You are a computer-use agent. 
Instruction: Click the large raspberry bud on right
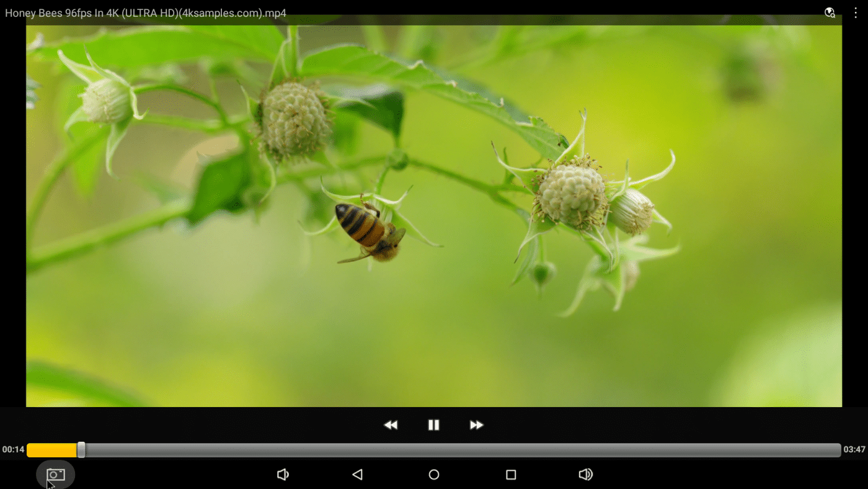(571, 193)
